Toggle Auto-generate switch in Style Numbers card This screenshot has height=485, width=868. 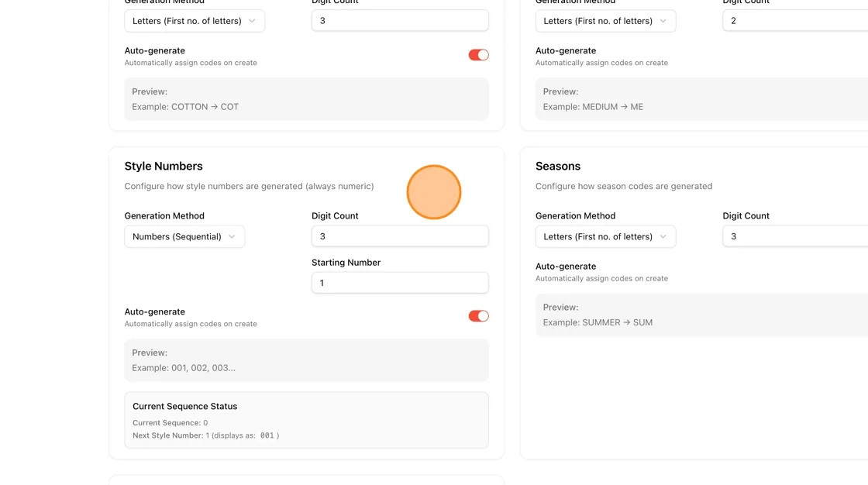coord(478,316)
